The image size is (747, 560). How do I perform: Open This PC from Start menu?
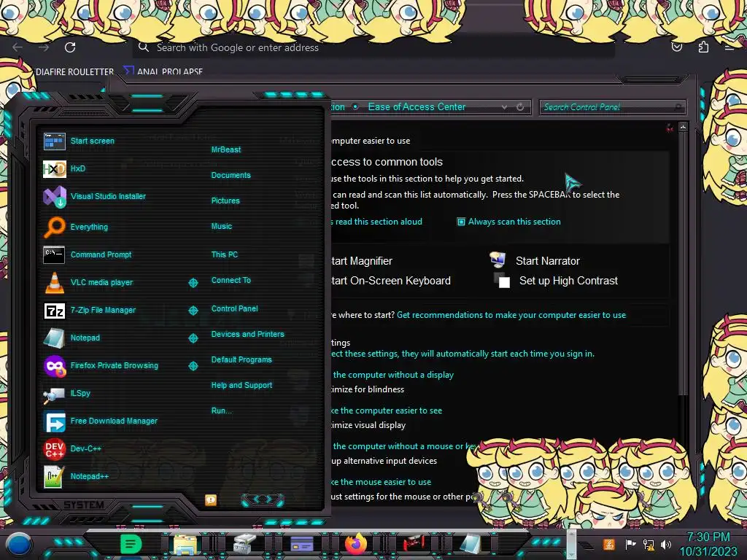(225, 254)
